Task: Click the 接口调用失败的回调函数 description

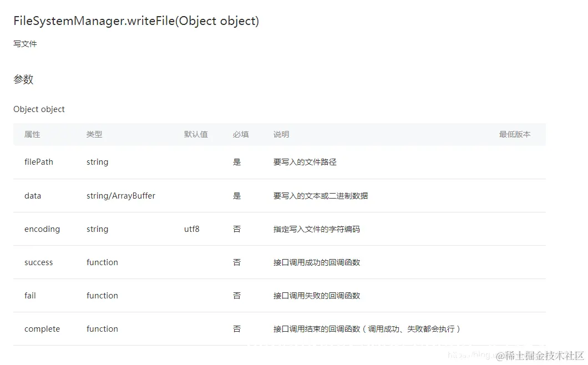Action: click(317, 296)
